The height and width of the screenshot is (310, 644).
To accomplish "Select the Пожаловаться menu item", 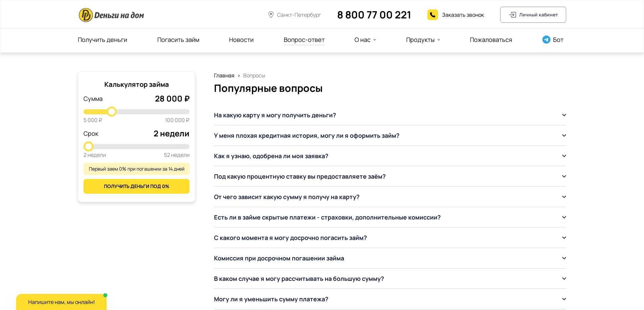I will (x=491, y=40).
